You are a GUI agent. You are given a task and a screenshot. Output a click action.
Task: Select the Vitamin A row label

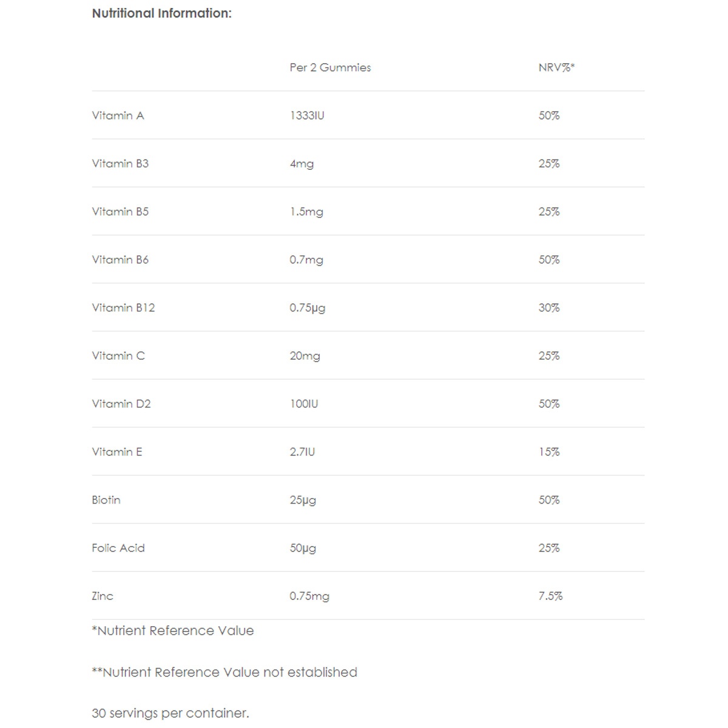tap(118, 115)
